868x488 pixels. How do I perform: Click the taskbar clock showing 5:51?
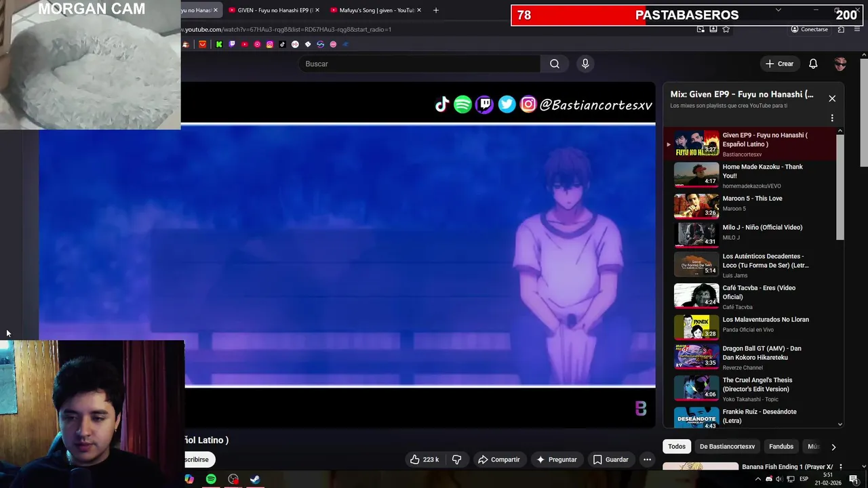pyautogui.click(x=828, y=479)
